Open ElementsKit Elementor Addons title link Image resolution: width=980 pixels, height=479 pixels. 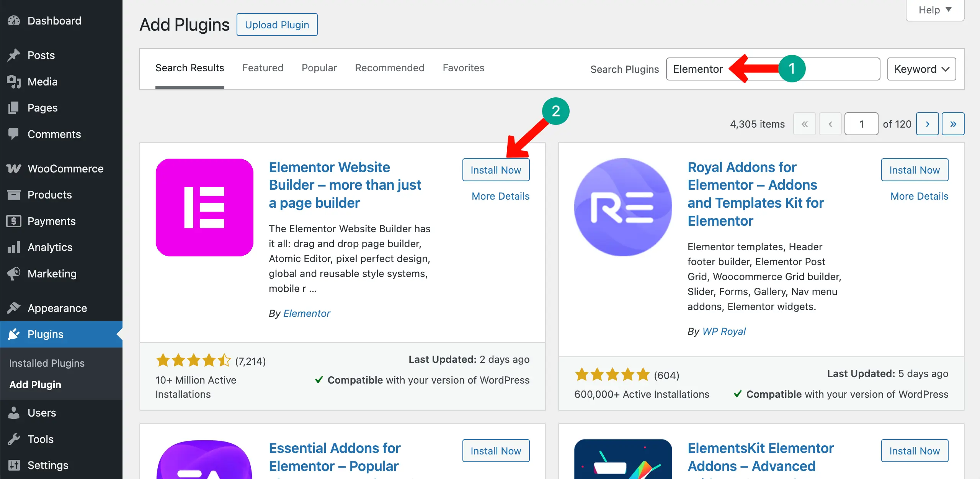click(x=761, y=459)
